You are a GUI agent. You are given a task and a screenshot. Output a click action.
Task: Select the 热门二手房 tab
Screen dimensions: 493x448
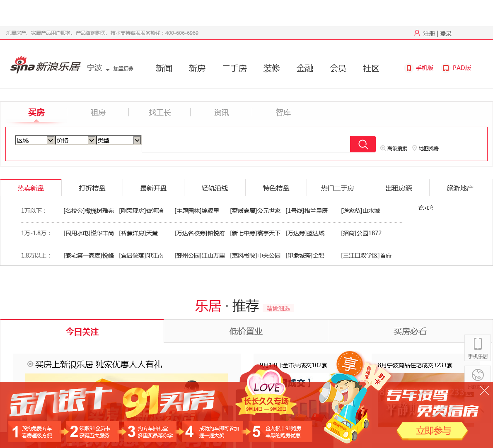(337, 188)
